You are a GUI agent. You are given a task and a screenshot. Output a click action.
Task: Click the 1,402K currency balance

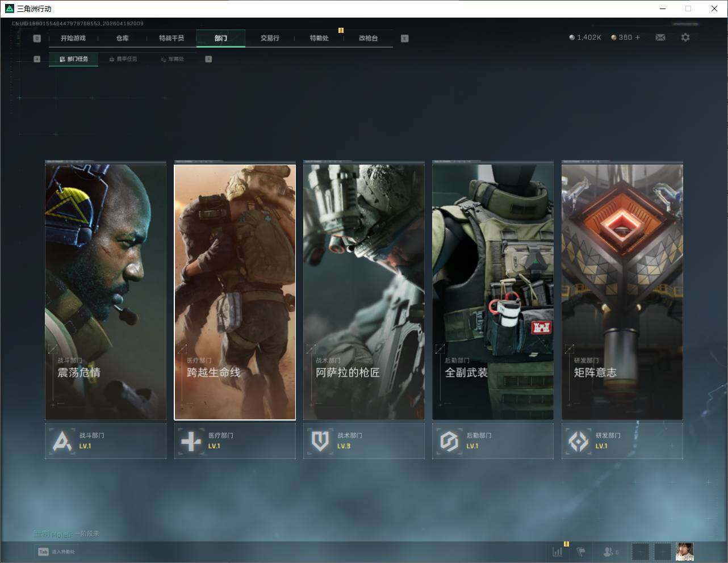(x=589, y=37)
